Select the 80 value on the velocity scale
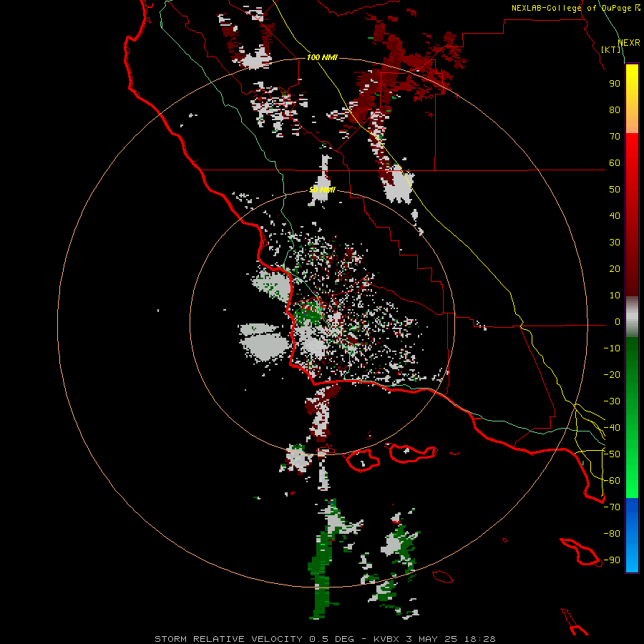 615,109
